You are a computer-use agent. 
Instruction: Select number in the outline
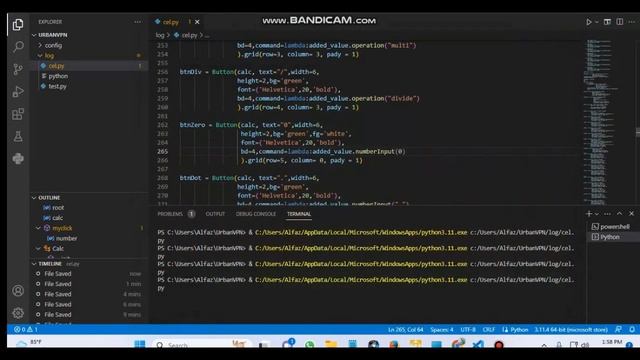66,238
